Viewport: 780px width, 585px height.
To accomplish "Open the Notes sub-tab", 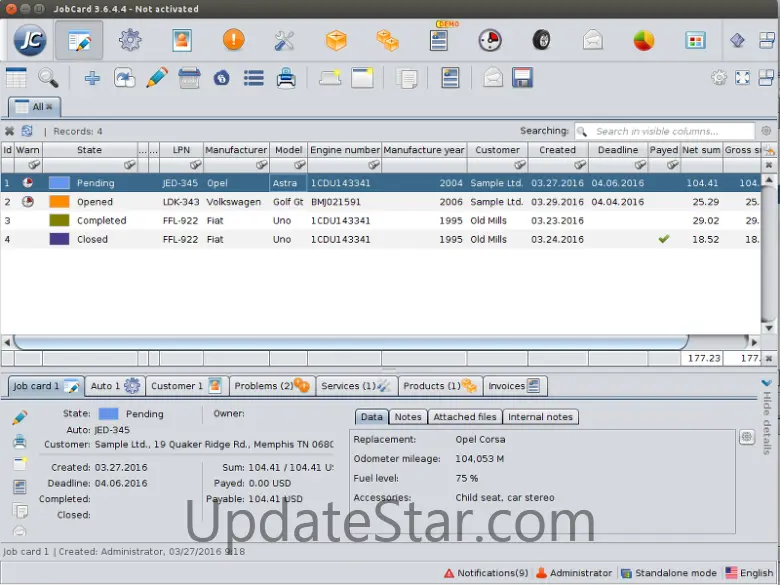I will pyautogui.click(x=408, y=417).
